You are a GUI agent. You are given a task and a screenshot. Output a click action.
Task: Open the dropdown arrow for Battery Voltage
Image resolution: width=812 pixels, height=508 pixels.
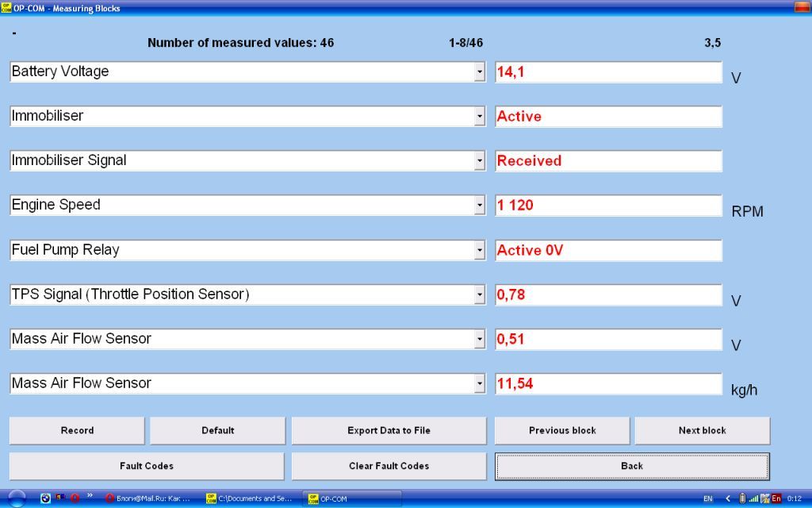click(x=480, y=72)
